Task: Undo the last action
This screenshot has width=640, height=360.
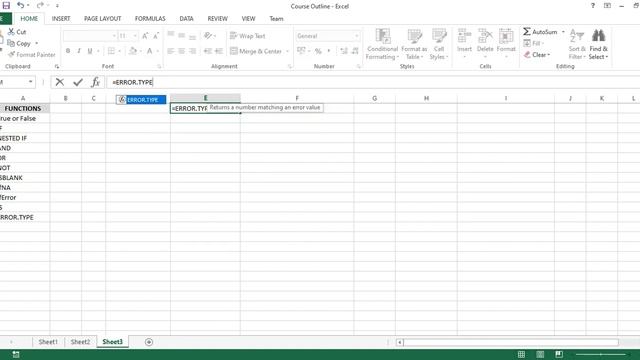Action: coord(20,5)
